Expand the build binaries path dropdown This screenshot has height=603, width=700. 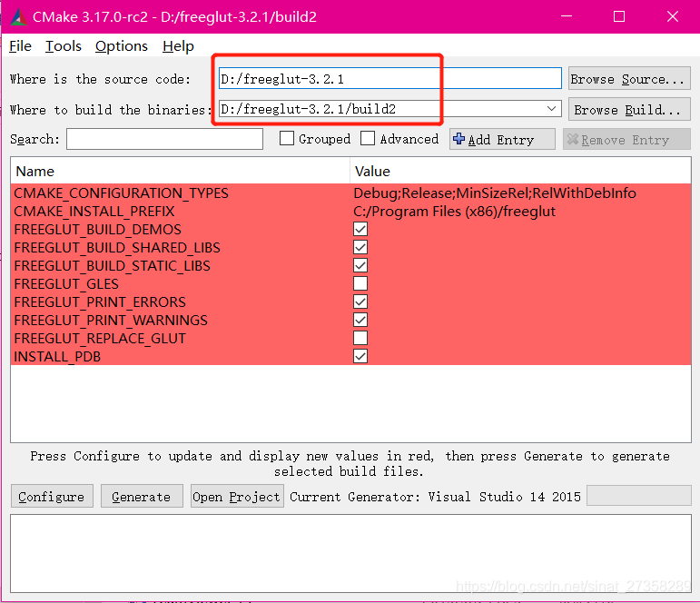(551, 109)
